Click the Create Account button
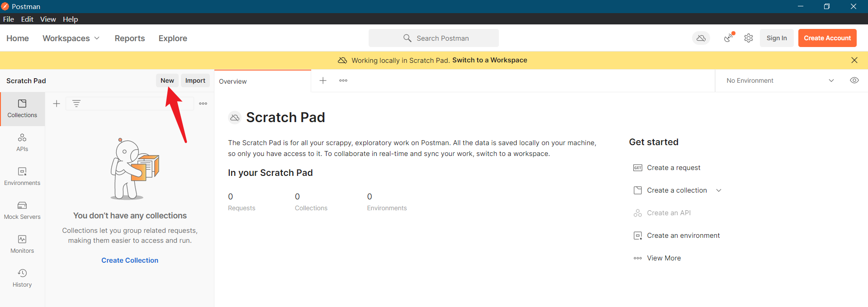Screen dimensions: 868x307 click(x=827, y=38)
